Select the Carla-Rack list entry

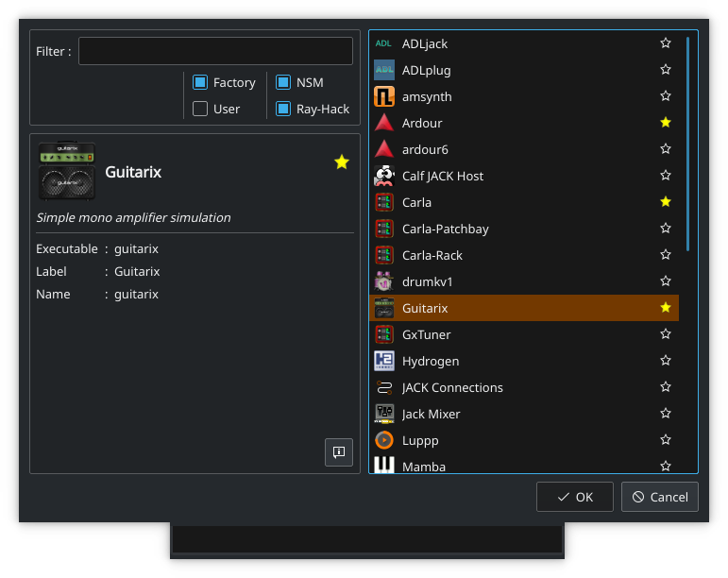point(524,255)
